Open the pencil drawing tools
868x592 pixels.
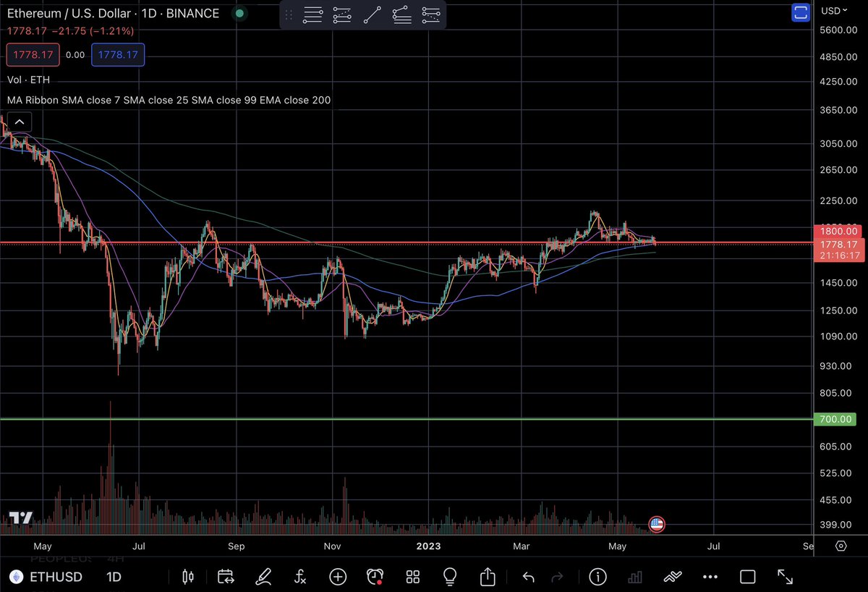pos(263,577)
